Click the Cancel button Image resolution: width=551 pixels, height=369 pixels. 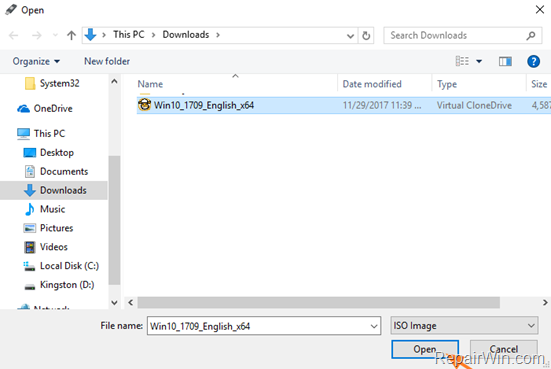pyautogui.click(x=504, y=349)
